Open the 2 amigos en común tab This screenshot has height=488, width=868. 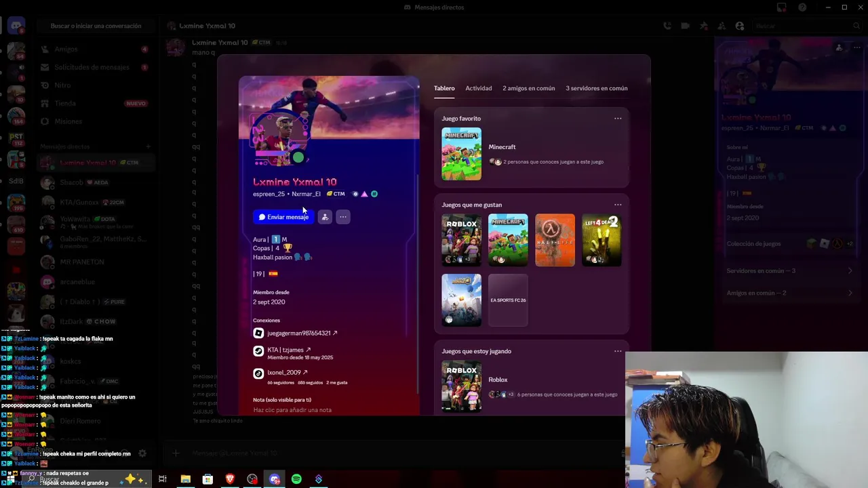point(529,88)
